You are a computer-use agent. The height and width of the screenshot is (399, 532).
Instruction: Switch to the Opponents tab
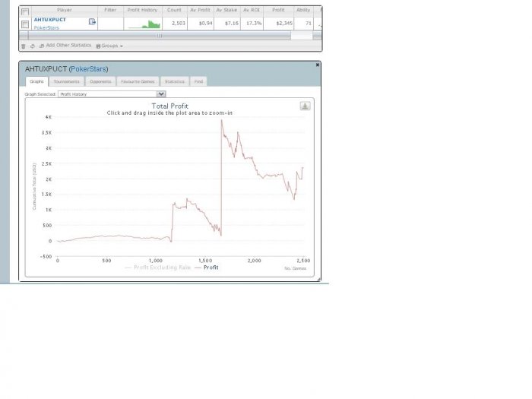(100, 81)
